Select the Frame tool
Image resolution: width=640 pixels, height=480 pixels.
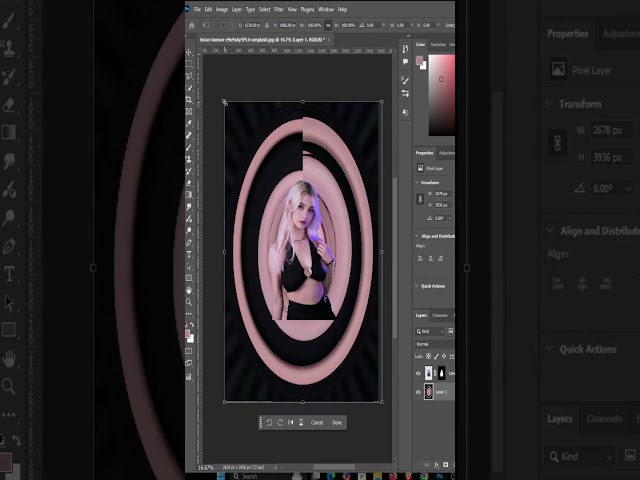[x=189, y=111]
